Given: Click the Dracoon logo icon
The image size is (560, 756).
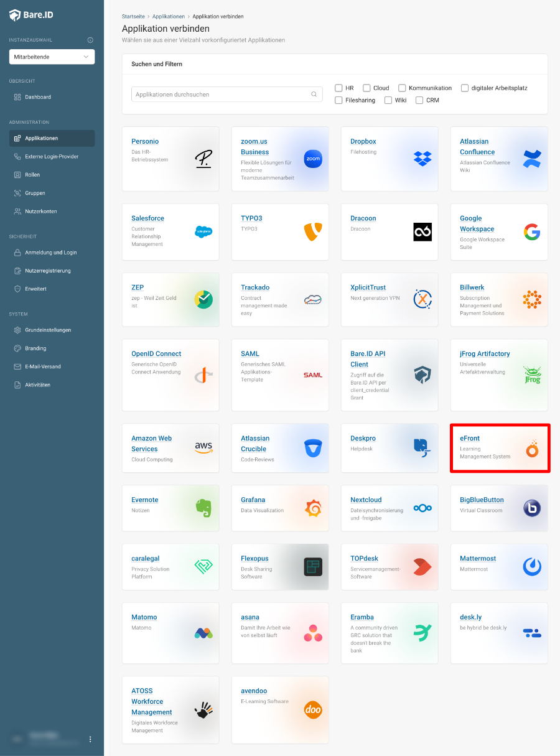Looking at the screenshot, I should pyautogui.click(x=422, y=232).
